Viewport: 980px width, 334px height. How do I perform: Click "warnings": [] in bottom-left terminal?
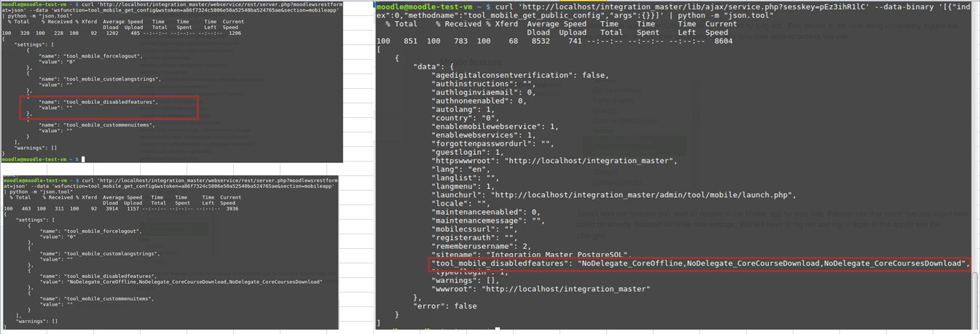coord(36,321)
